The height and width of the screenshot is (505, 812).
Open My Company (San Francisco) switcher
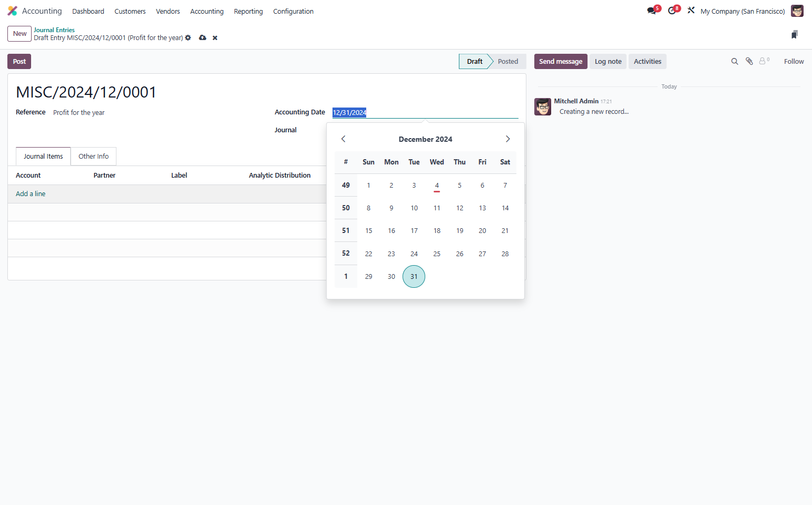pyautogui.click(x=742, y=11)
